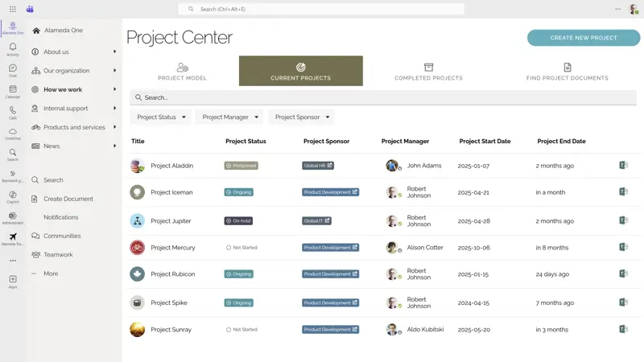Open OneDrive cloud icon in rail
This screenshot has height=362, width=644.
point(13,134)
